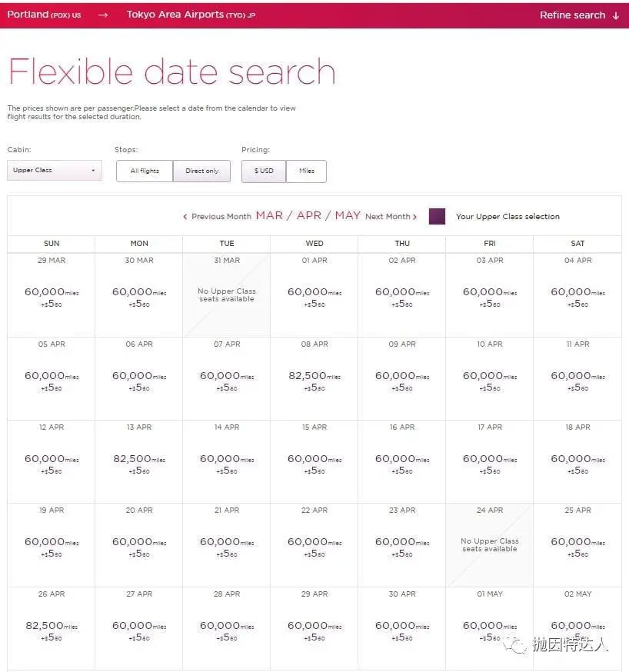Choose the 08 APR 82,500 miles fare
This screenshot has width=629, height=672.
pyautogui.click(x=314, y=378)
